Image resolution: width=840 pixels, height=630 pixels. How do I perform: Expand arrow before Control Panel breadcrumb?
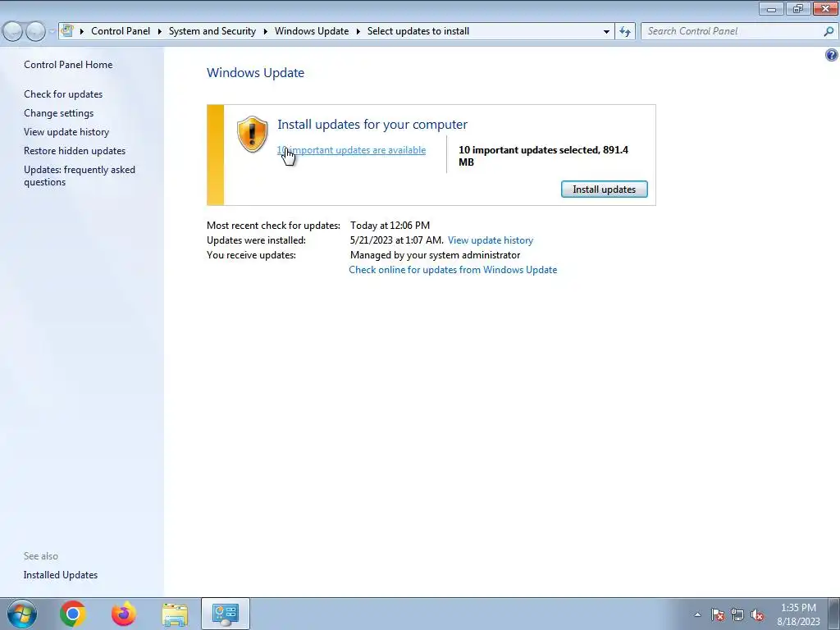click(81, 31)
